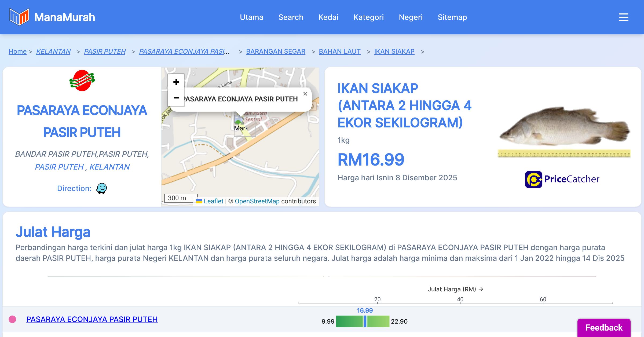Click the Feedback button
This screenshot has height=337, width=644.
click(x=604, y=328)
